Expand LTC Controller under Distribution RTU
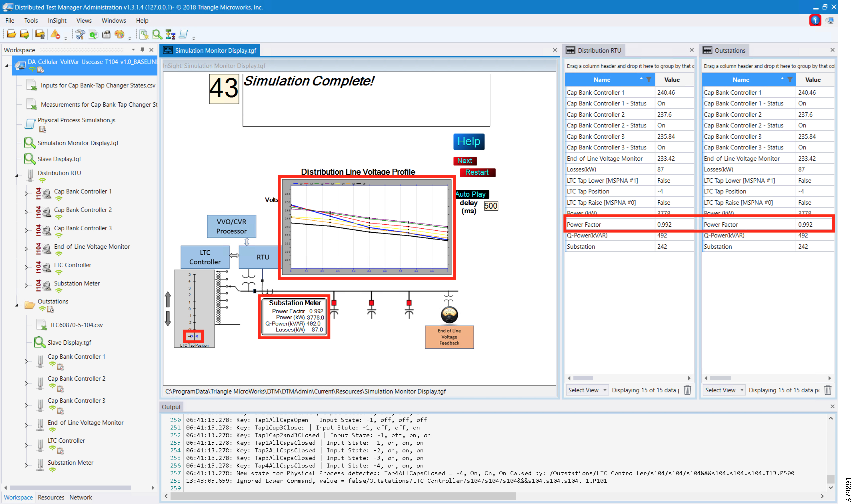Screen dimensions: 853x504 (26, 267)
